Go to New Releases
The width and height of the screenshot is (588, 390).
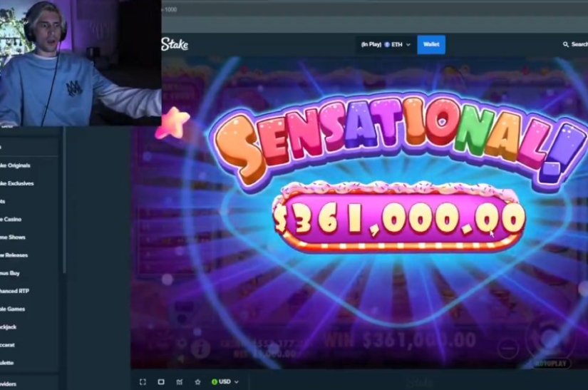(14, 255)
